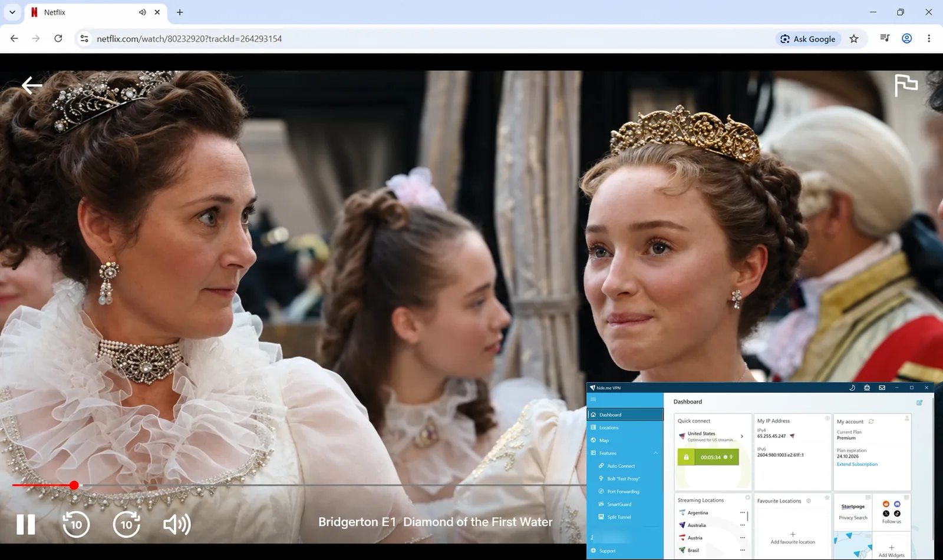Refresh My account info
The image size is (943, 560).
[x=871, y=422]
